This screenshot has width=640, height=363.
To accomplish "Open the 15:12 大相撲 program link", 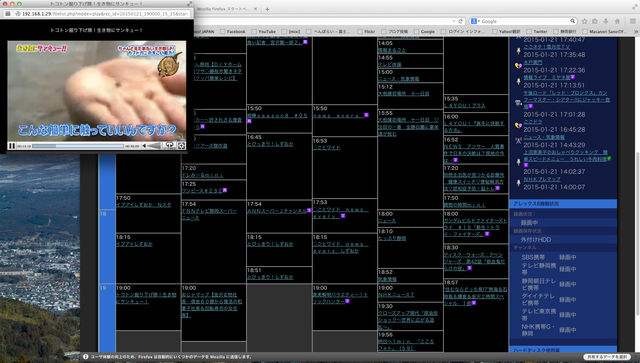I will point(403,94).
